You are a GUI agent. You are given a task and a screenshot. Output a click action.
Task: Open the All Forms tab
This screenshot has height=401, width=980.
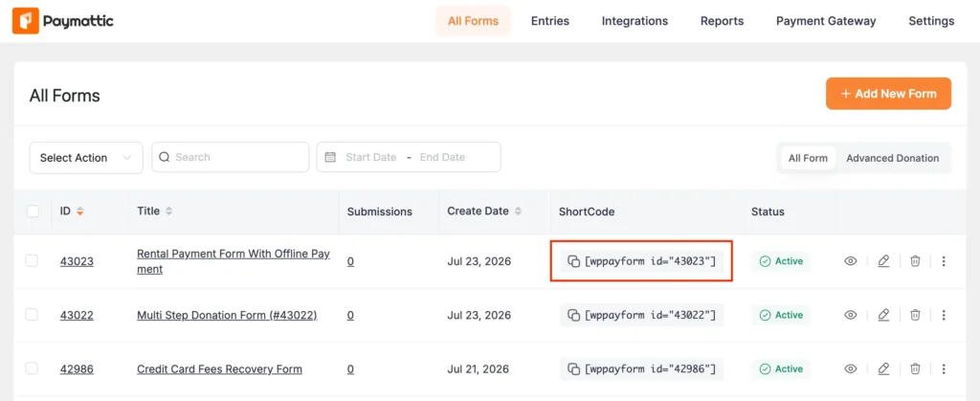(473, 21)
